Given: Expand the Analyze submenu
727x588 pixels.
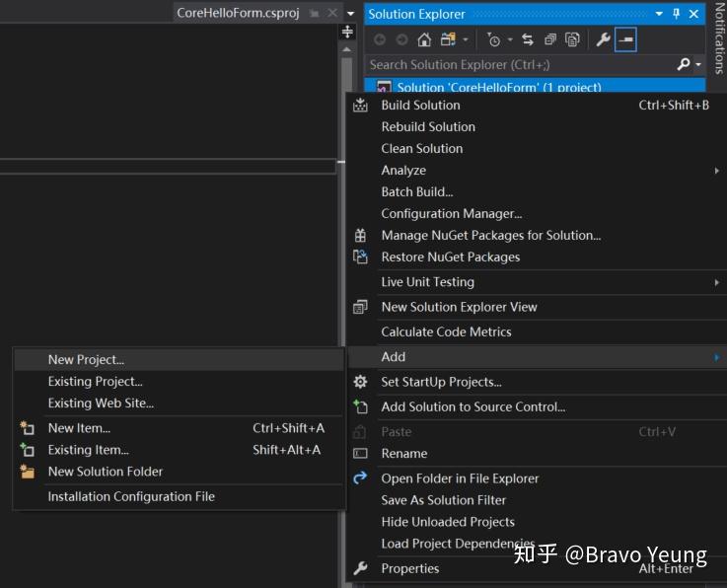Looking at the screenshot, I should point(537,171).
